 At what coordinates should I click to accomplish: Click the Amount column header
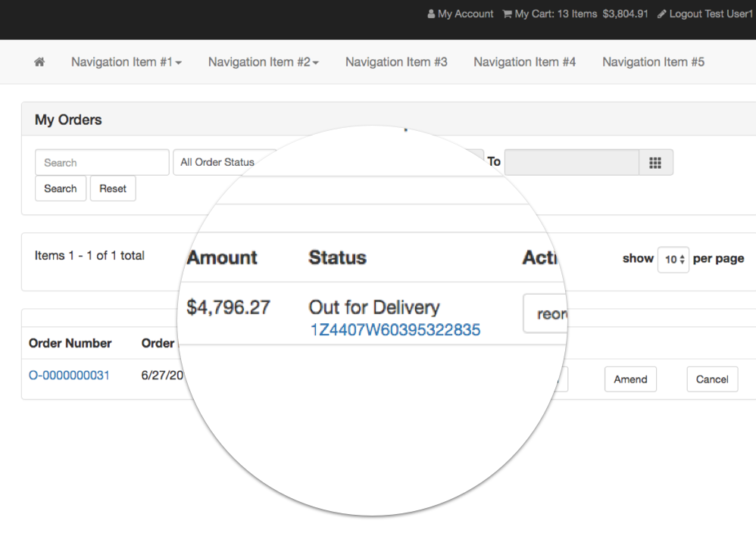pos(222,258)
